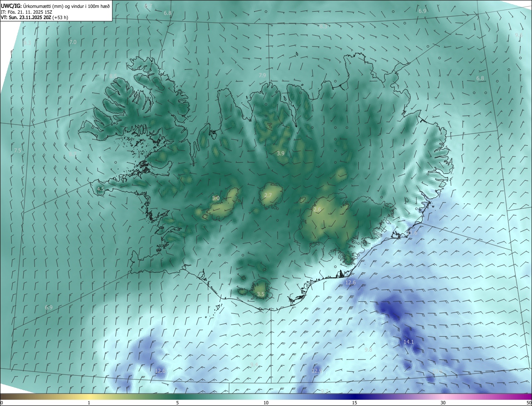Click the 8.3 value label on the map
Screen dimensions: 532x406
pyautogui.click(x=323, y=26)
